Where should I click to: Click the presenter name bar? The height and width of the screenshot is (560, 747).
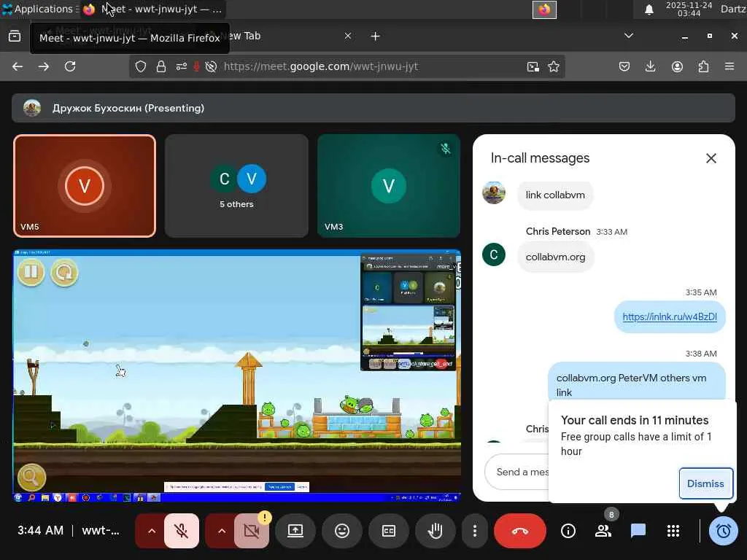pos(373,108)
